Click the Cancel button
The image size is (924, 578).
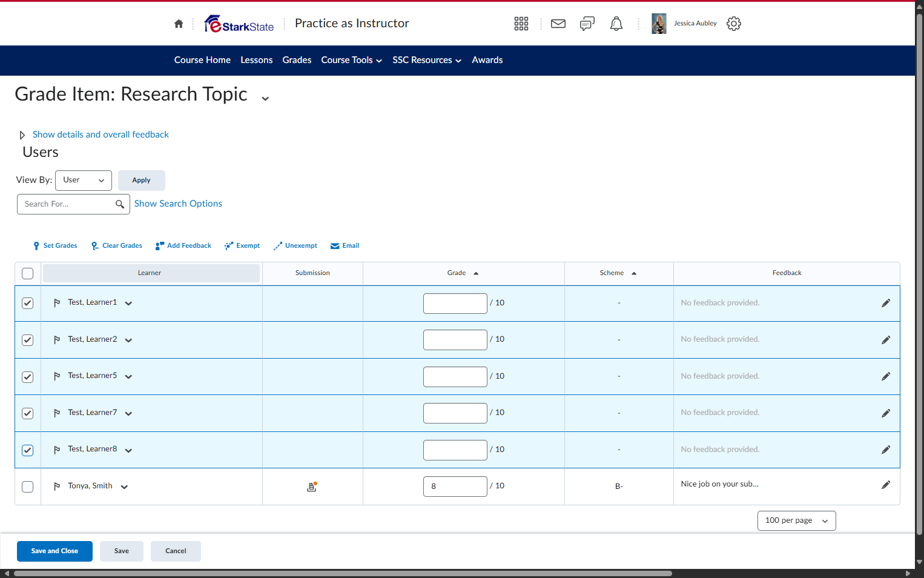pos(176,551)
